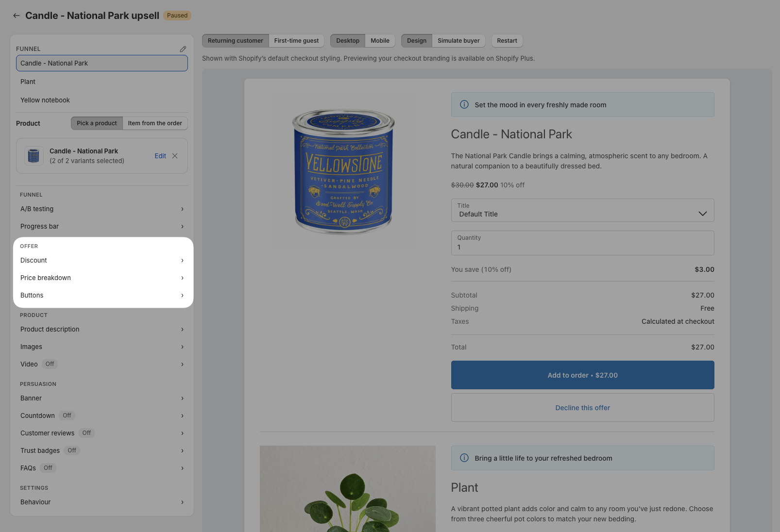The height and width of the screenshot is (532, 780).
Task: Open Progress bar settings
Action: (102, 226)
